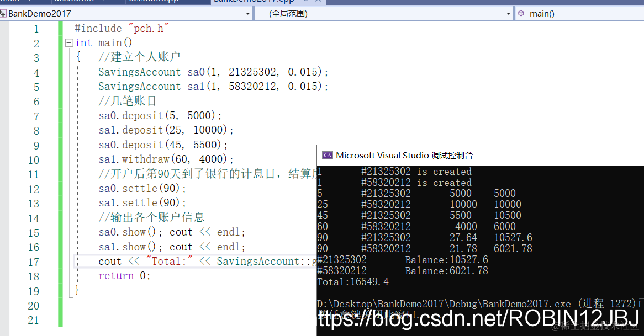The width and height of the screenshot is (644, 336).
Task: Click the debug console window icon
Action: [328, 155]
